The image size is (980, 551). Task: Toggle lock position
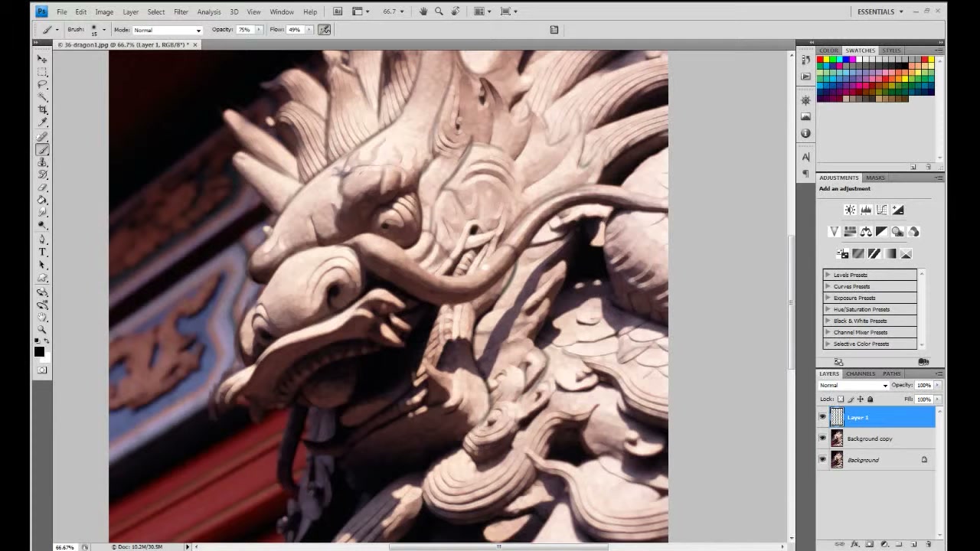861,399
